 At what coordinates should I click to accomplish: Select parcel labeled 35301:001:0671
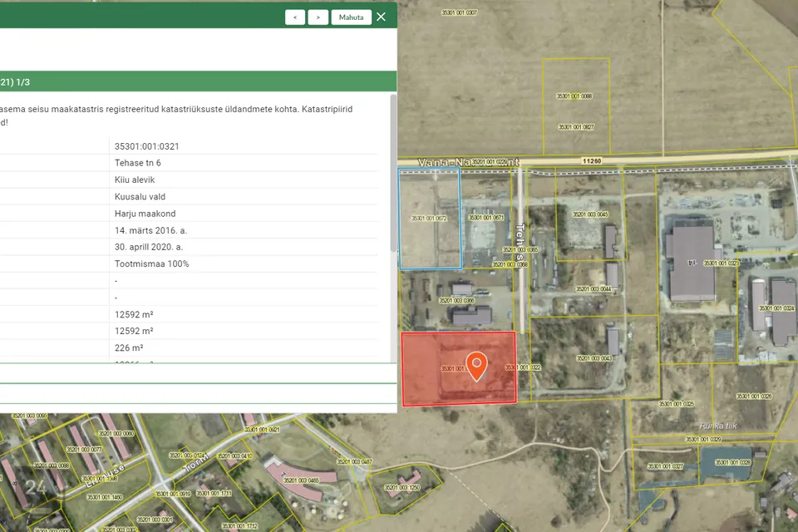pos(486,218)
